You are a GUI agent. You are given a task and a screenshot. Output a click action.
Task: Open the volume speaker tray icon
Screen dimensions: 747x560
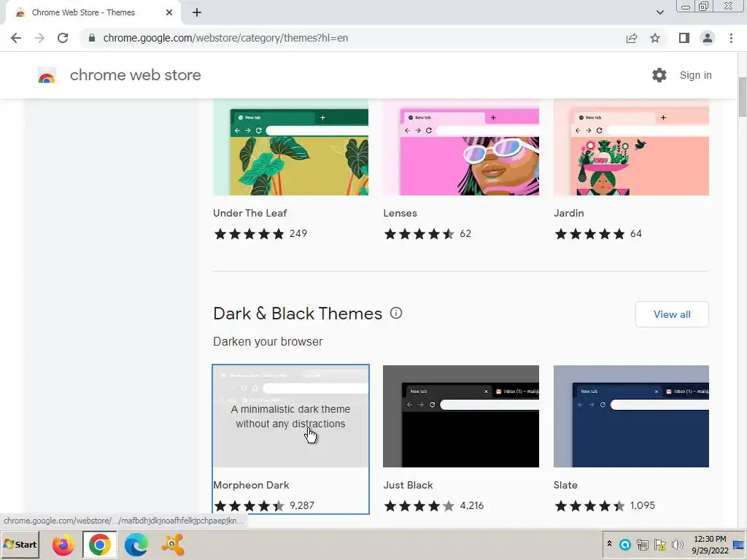(x=677, y=544)
